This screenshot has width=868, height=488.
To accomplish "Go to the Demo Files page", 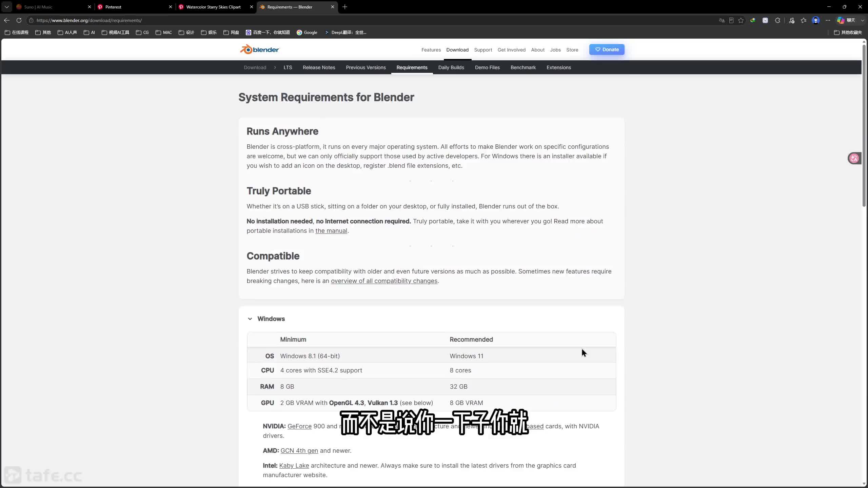I will point(487,67).
